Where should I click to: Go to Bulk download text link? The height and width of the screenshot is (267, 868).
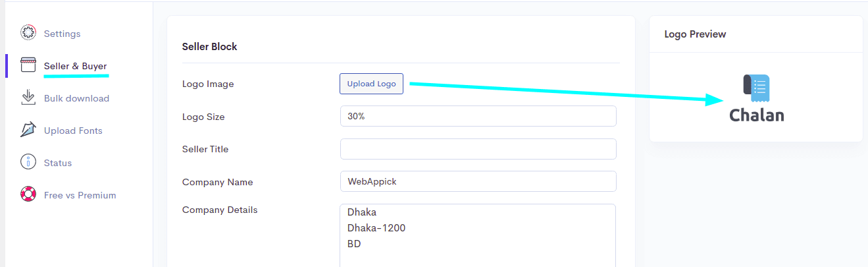76,98
